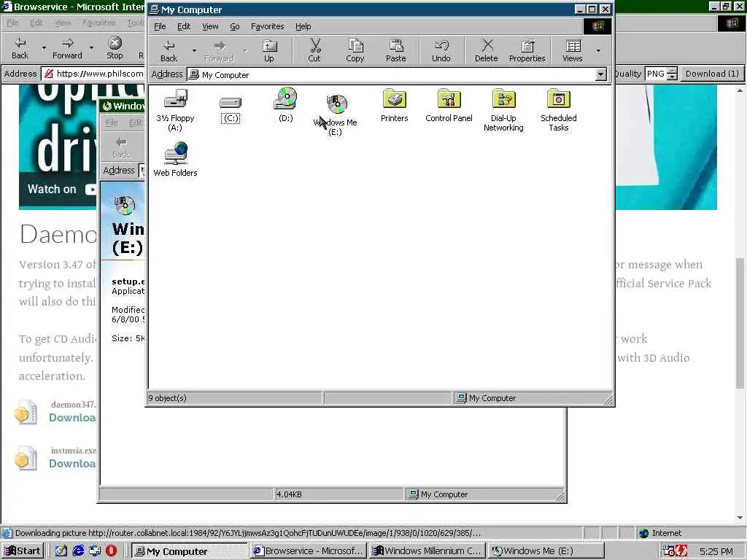Click the Properties toolbar button

pos(527,50)
